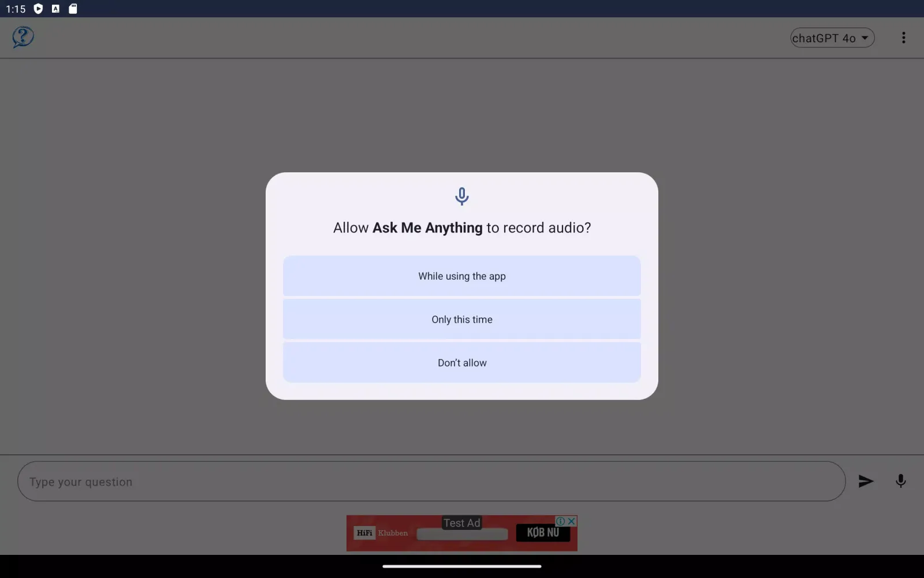Send the question with the arrow icon
Screen dimensions: 924x578
tap(866, 481)
